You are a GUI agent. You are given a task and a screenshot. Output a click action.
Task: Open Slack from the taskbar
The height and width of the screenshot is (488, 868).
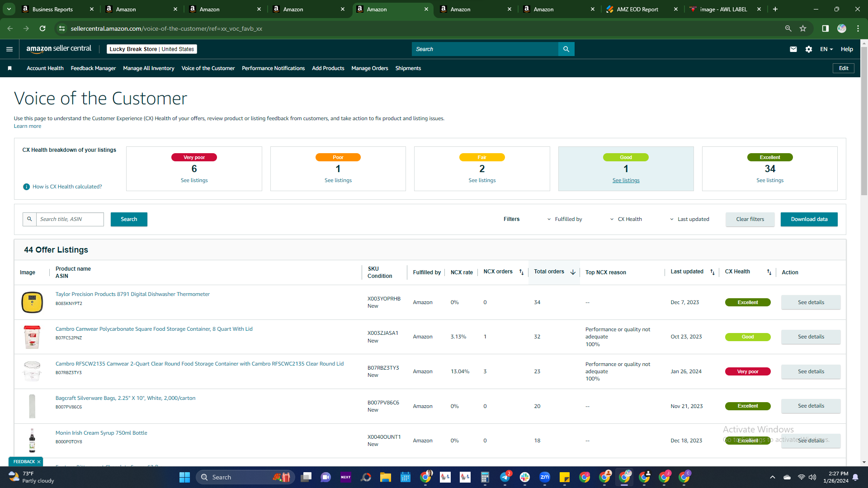click(525, 477)
